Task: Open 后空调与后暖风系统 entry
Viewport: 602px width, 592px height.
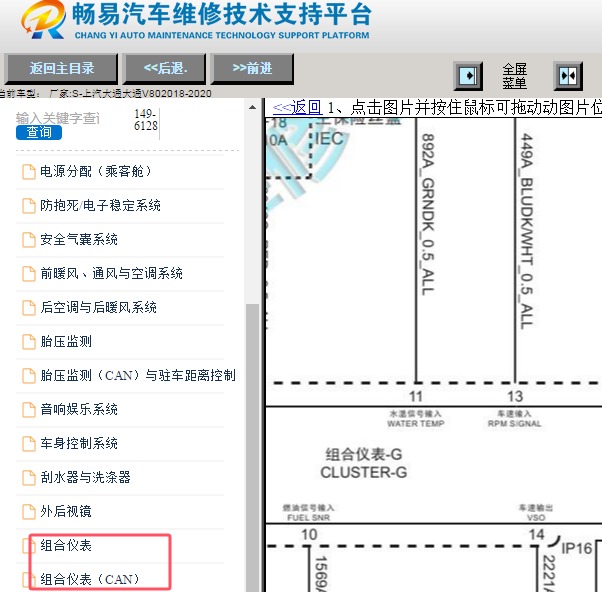Action: coord(98,308)
